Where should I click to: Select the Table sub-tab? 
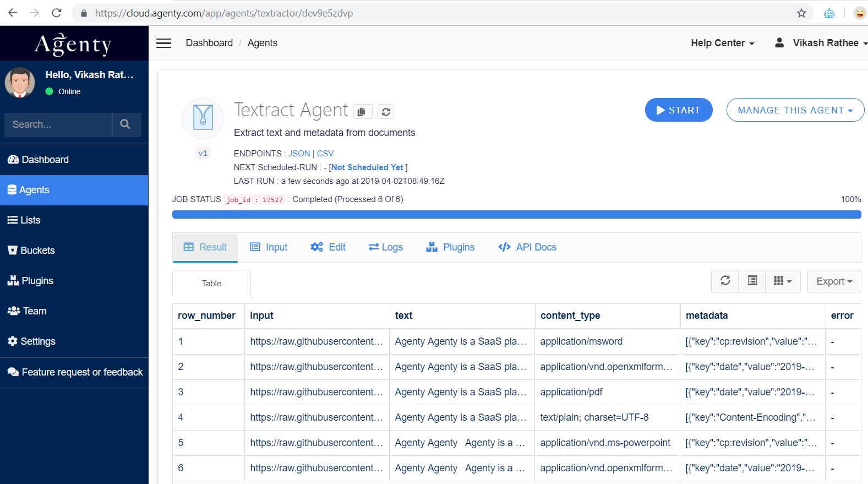click(x=211, y=284)
